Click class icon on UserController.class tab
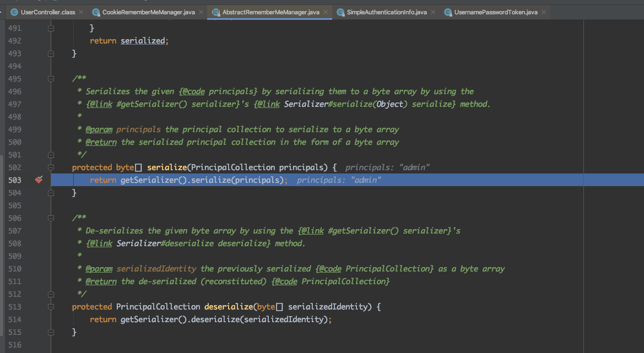 click(x=14, y=12)
